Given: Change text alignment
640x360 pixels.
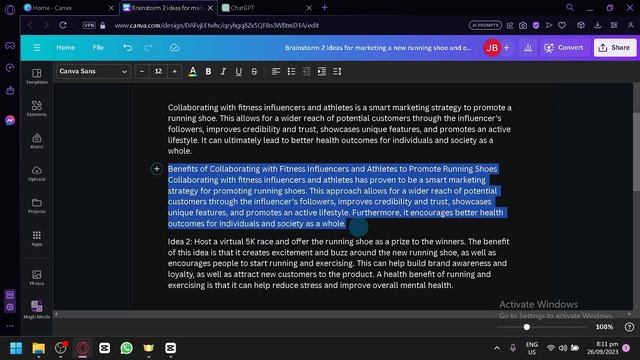Looking at the screenshot, I should click(276, 72).
